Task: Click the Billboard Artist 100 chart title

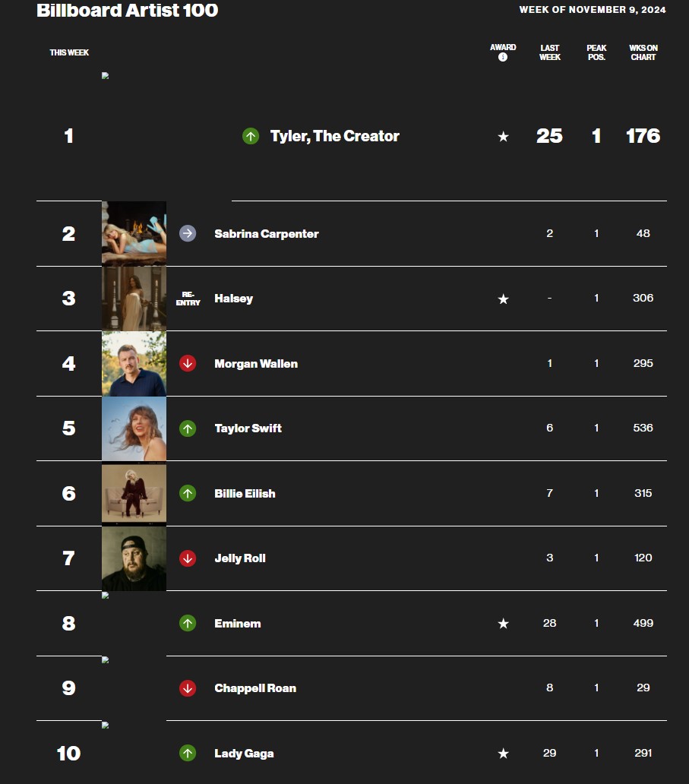Action: [x=127, y=11]
